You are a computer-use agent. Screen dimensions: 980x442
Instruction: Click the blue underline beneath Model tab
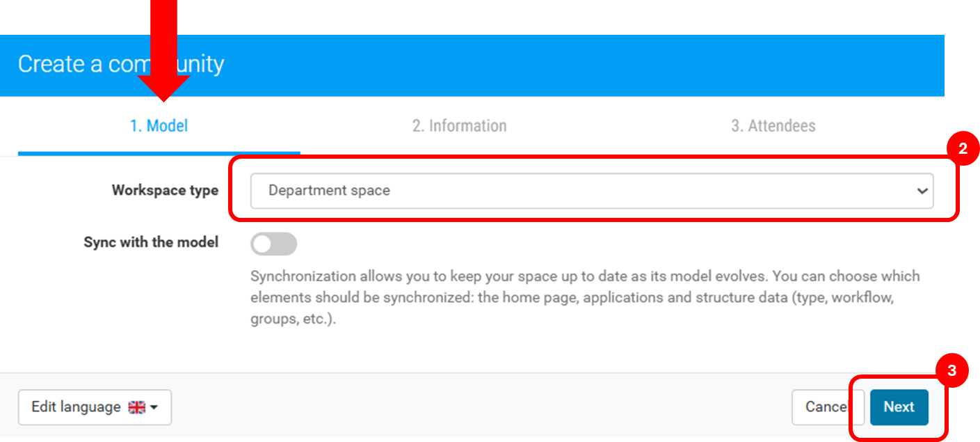[x=159, y=153]
